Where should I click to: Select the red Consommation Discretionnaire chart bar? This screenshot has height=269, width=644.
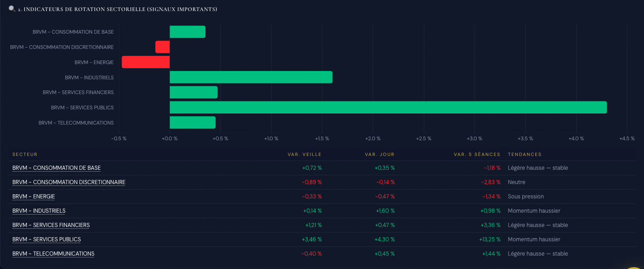163,47
